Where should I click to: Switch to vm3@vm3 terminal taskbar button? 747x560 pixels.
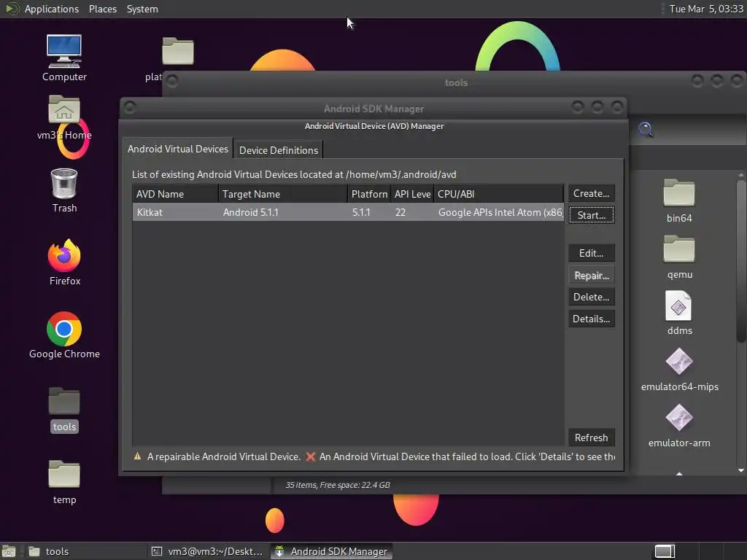206,551
